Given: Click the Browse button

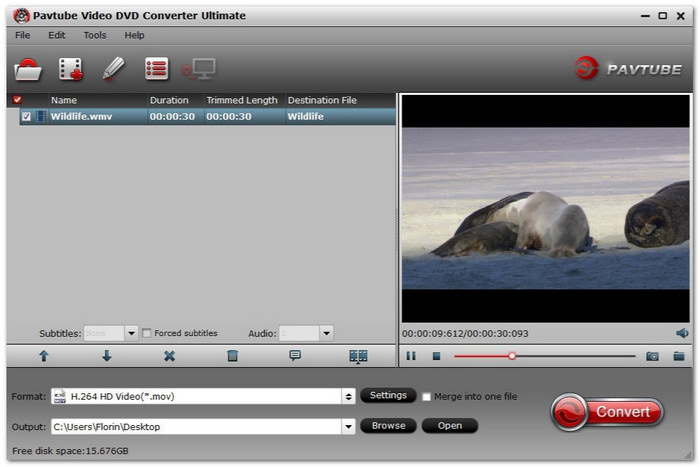Looking at the screenshot, I should coord(388,425).
